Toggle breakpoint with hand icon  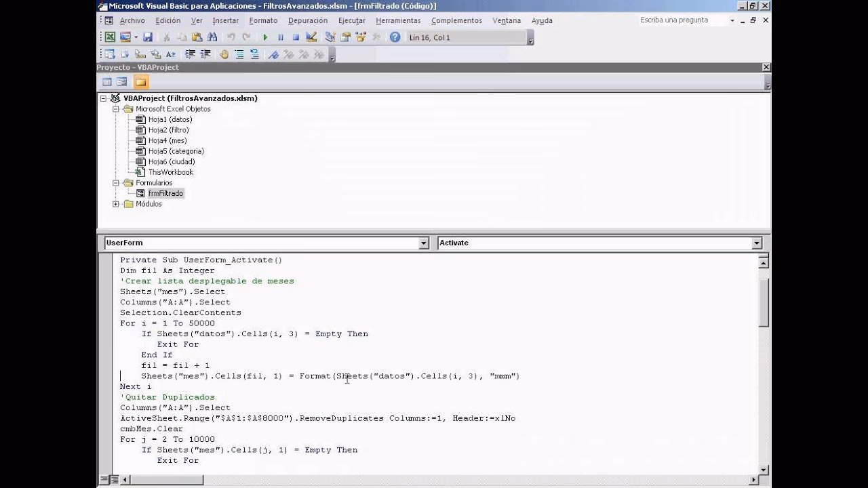click(x=224, y=54)
